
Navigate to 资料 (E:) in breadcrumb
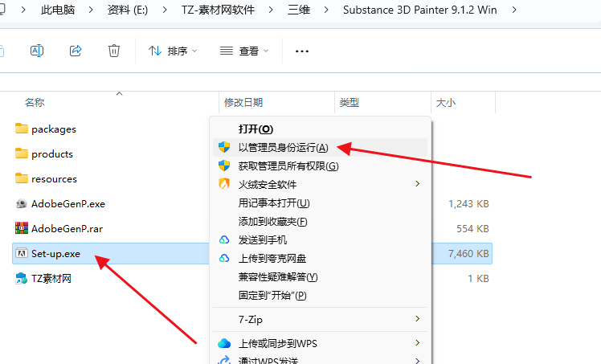(x=128, y=10)
